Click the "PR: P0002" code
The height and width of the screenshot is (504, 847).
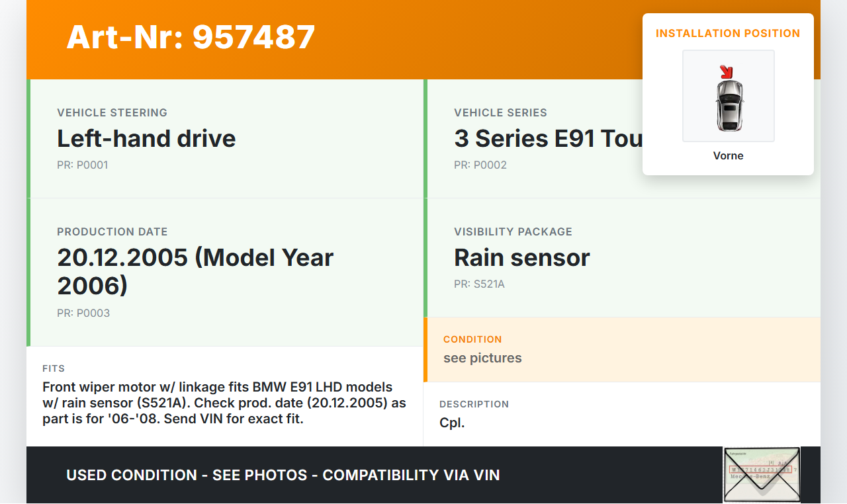480,165
